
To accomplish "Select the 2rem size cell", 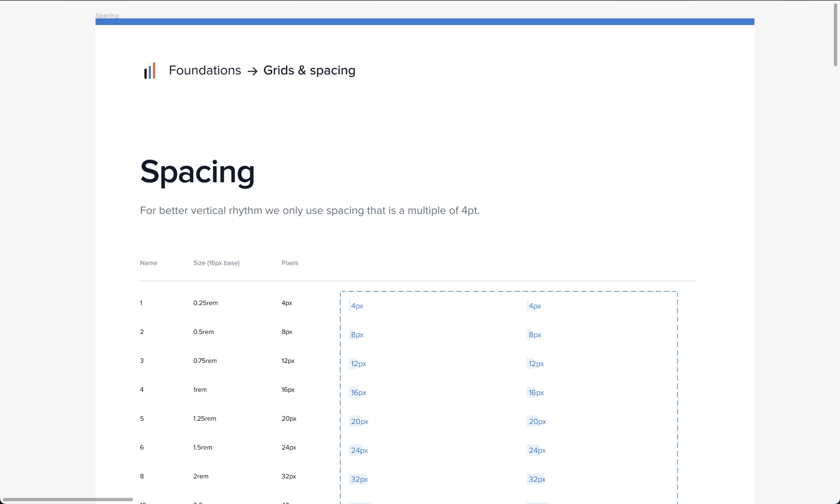I will 201,476.
